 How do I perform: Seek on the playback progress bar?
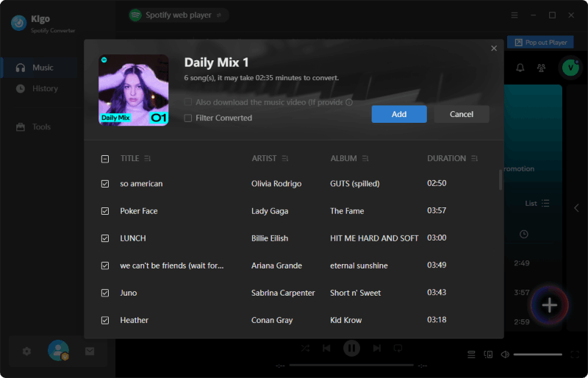(351, 365)
